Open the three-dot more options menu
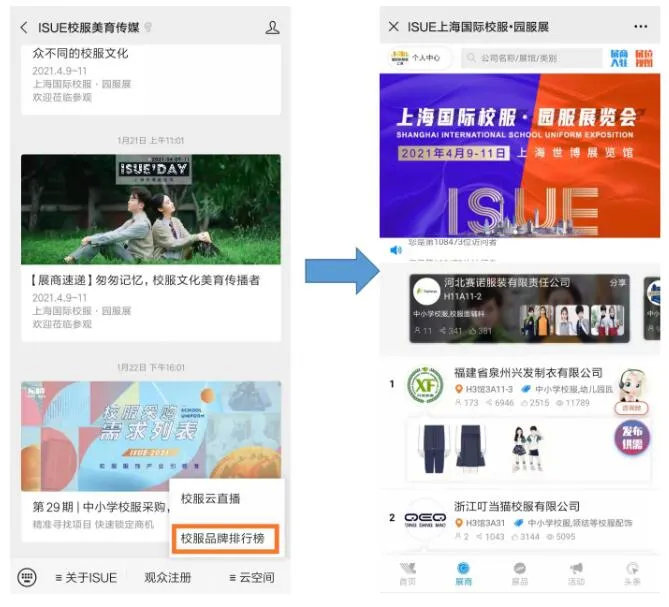The height and width of the screenshot is (607, 669). pos(640,27)
